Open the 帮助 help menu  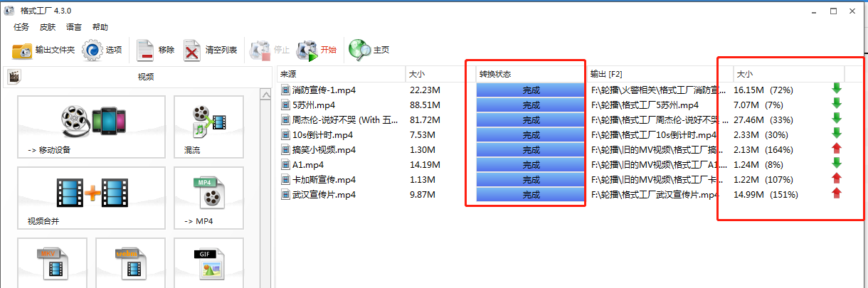click(x=100, y=27)
